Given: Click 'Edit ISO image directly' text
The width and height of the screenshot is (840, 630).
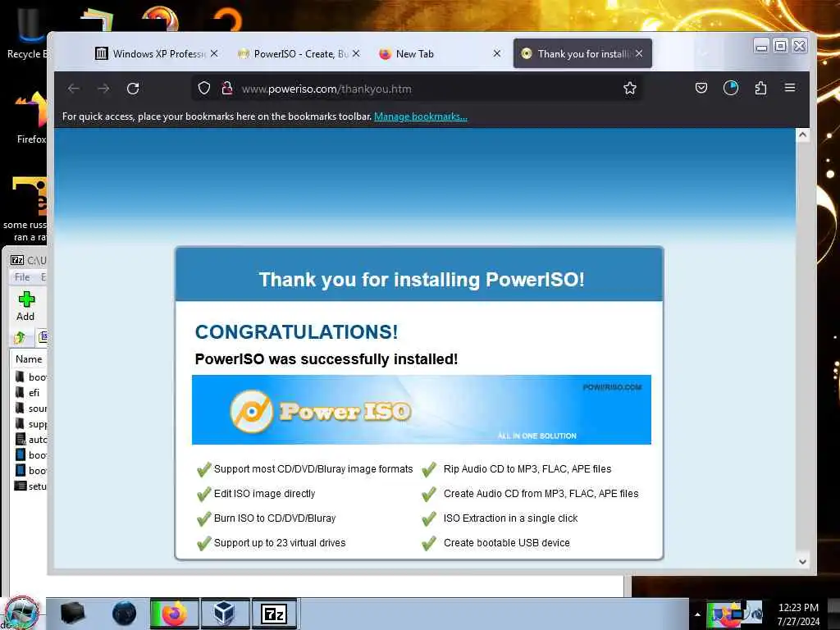Looking at the screenshot, I should pyautogui.click(x=265, y=493).
